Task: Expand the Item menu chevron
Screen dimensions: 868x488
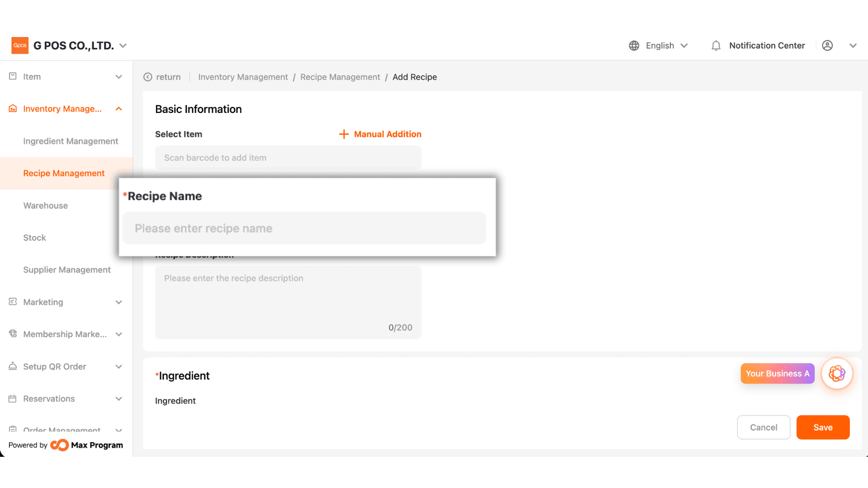Action: click(119, 77)
